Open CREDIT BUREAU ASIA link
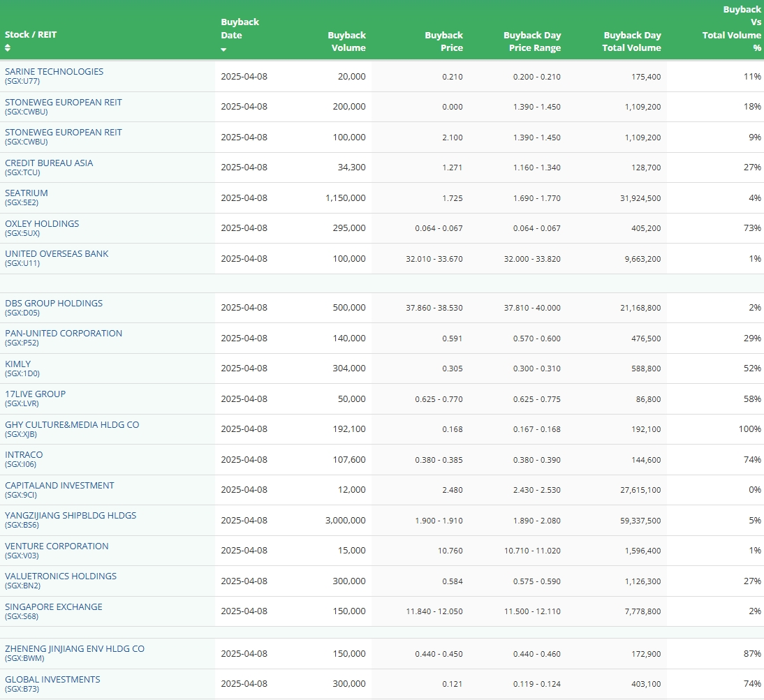 pyautogui.click(x=49, y=163)
